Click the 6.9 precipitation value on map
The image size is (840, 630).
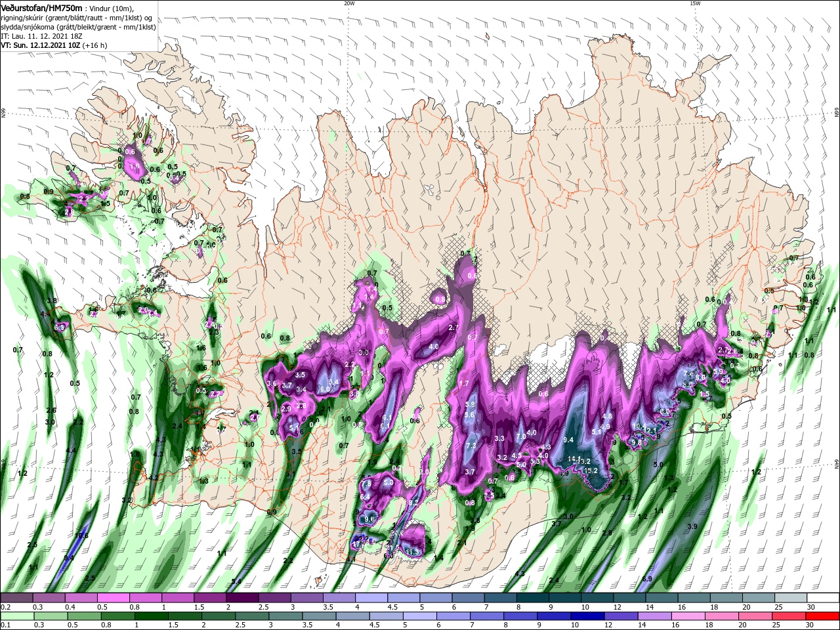[647, 579]
